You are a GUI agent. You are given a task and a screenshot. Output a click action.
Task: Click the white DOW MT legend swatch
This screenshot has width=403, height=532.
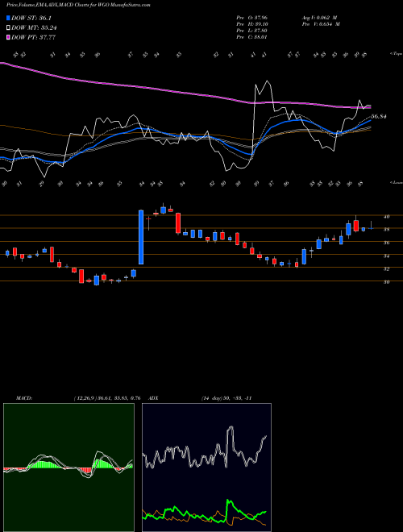8,28
